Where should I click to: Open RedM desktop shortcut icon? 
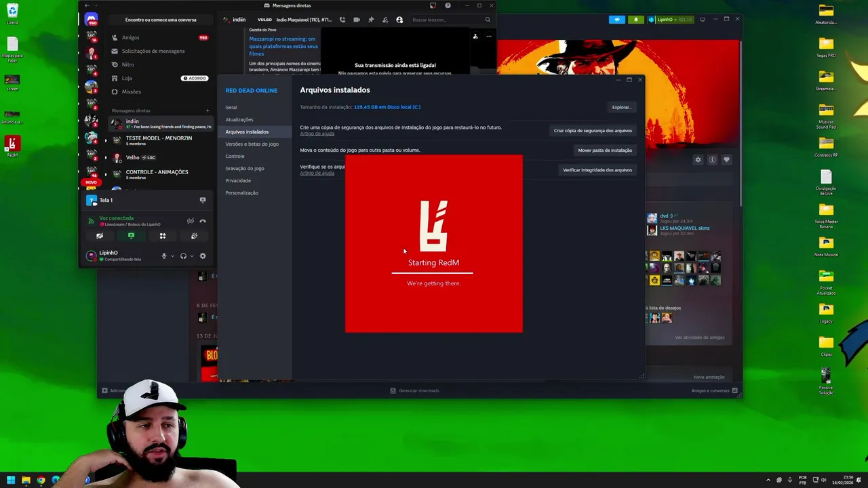coord(12,146)
